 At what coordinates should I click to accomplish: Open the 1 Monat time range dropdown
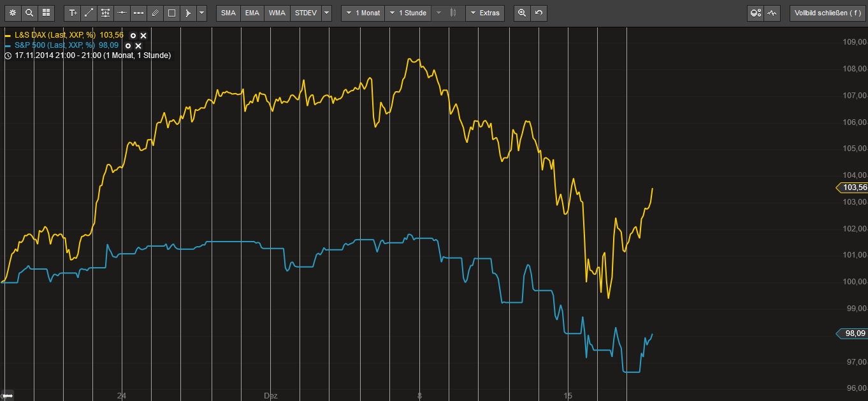pos(363,13)
